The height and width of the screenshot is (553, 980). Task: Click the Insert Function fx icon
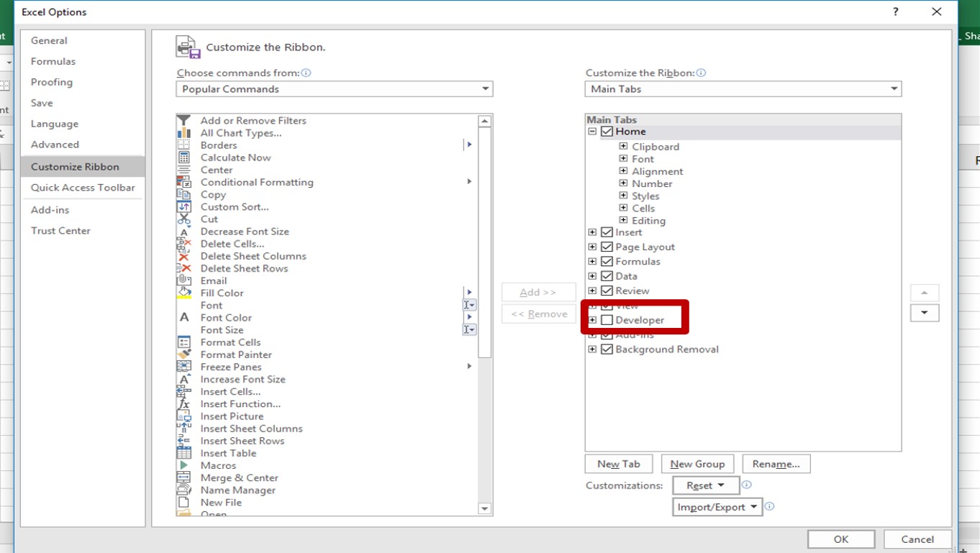point(184,403)
